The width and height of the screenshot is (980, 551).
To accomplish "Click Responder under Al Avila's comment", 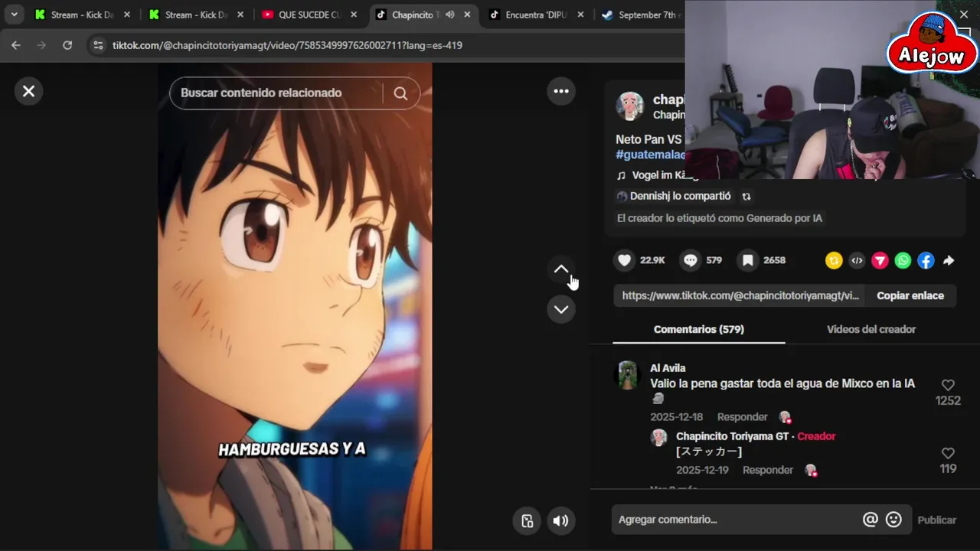I will [x=742, y=417].
